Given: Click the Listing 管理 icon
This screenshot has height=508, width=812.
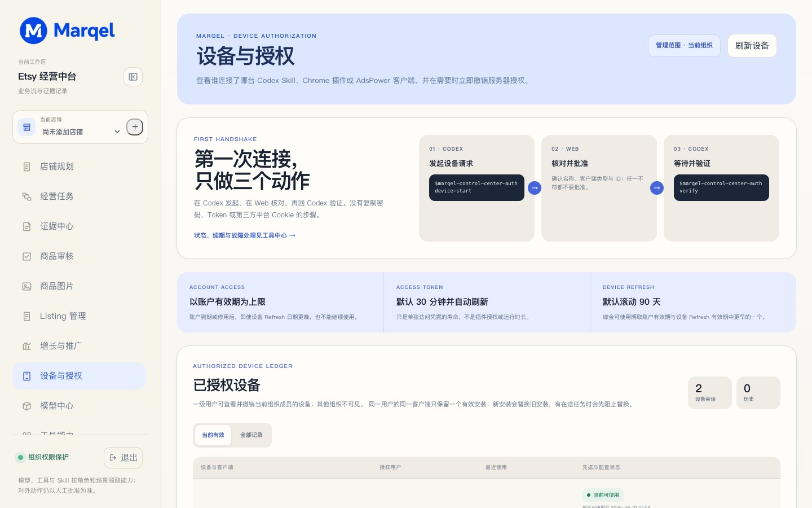Looking at the screenshot, I should (x=27, y=316).
